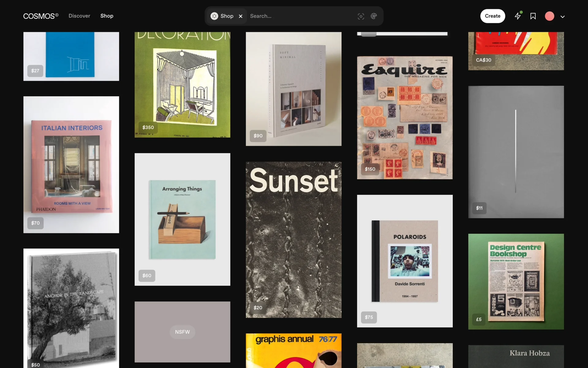Remove the Shop search filter
This screenshot has width=588, height=368.
(241, 16)
